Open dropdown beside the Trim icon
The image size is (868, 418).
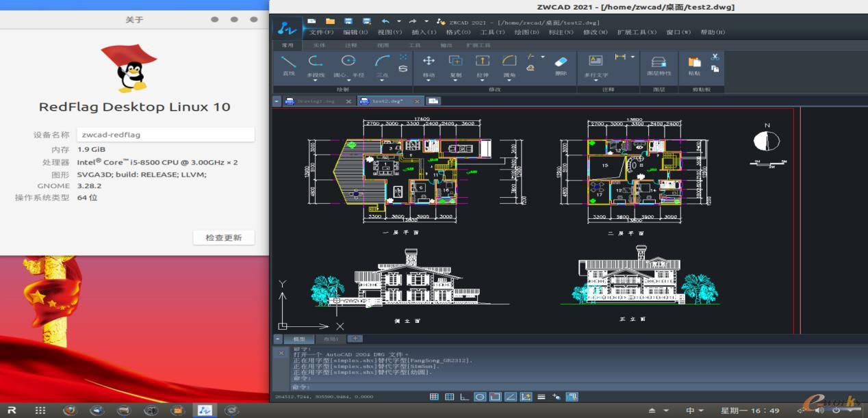point(543,57)
